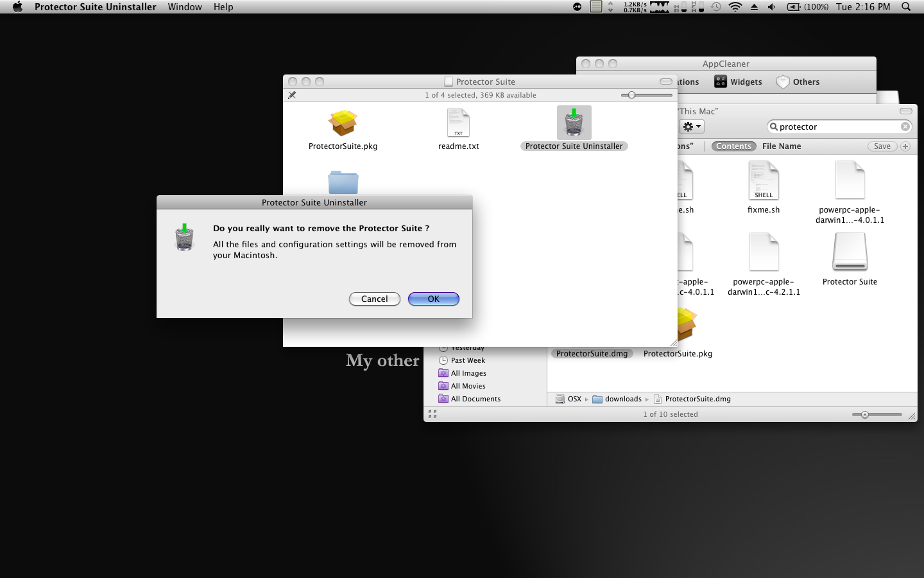Adjust the Protector Suite window icon size slider
The width and height of the screenshot is (924, 578).
(632, 95)
